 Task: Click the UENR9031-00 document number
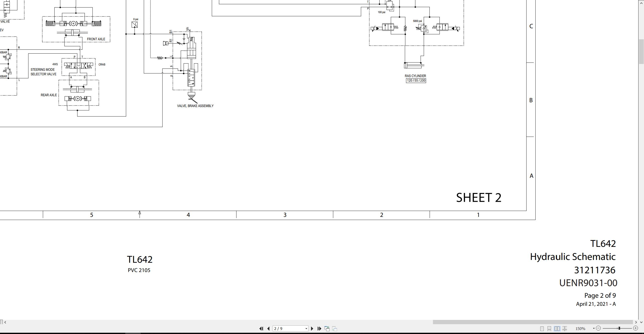click(588, 283)
